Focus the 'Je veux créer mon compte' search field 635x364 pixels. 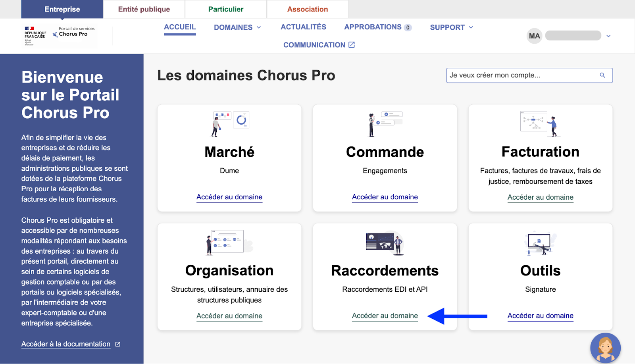click(529, 75)
